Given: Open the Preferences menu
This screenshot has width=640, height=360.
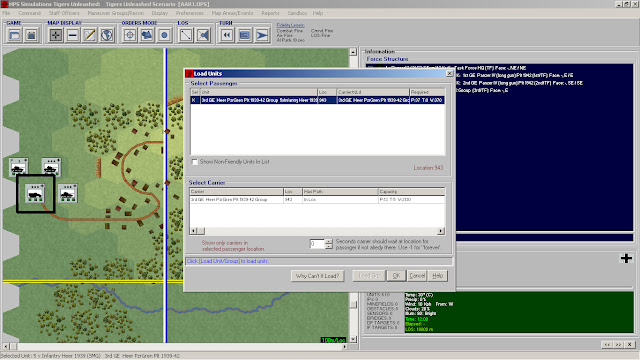Looking at the screenshot, I should 190,13.
